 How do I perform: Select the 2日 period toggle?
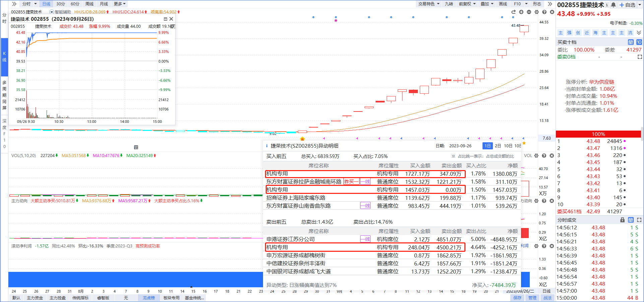pos(498,146)
